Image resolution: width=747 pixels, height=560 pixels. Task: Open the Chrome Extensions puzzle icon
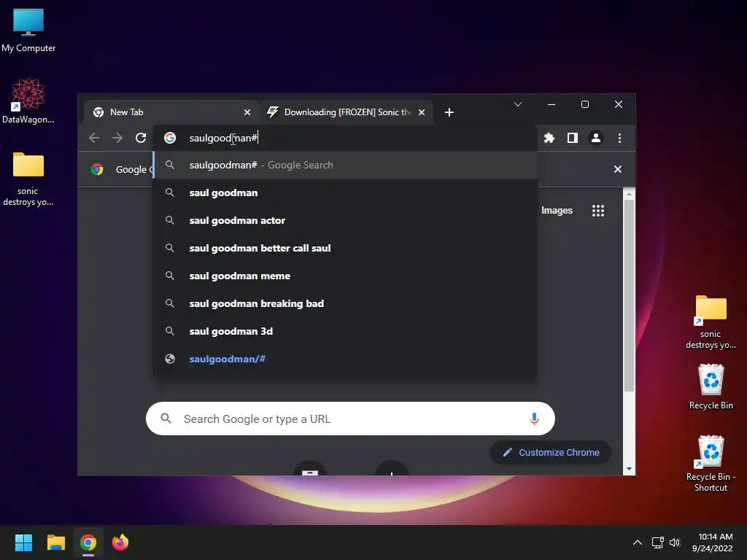[x=549, y=138]
